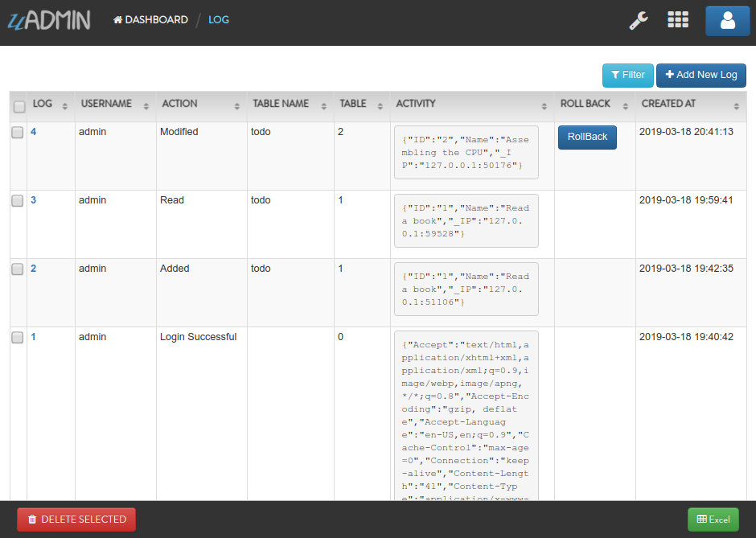This screenshot has width=756, height=538.
Task: Go to Dashboard breadcrumb
Action: point(150,20)
